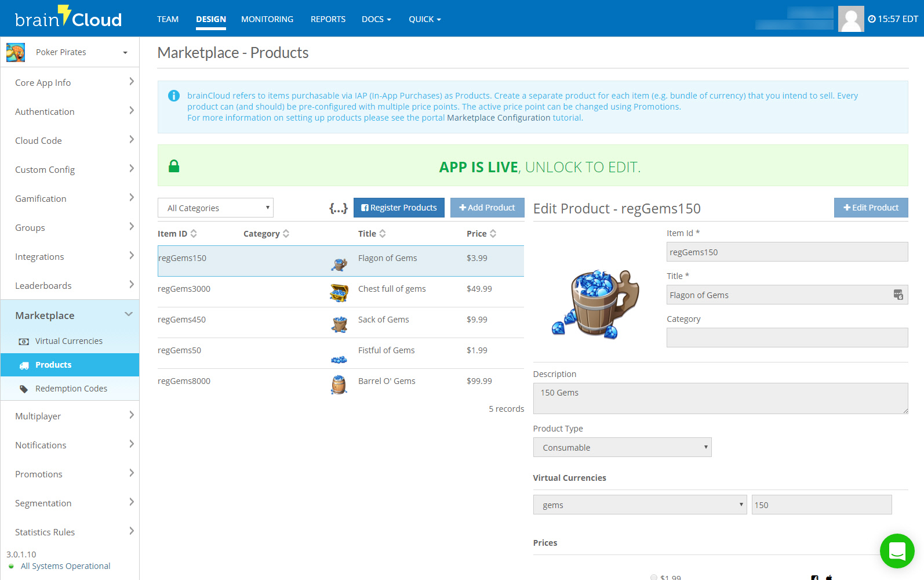This screenshot has height=580, width=924.
Task: Open the DOCS menu
Action: [376, 19]
